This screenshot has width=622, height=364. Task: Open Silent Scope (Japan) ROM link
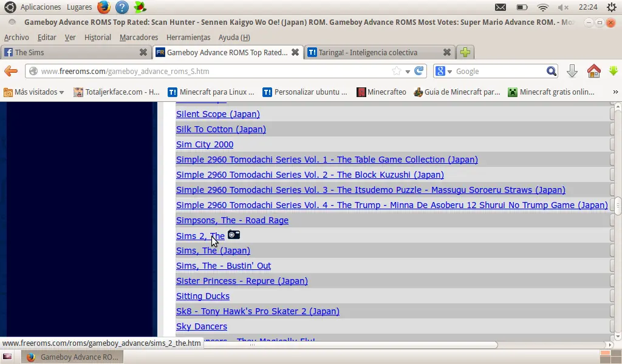pos(218,114)
